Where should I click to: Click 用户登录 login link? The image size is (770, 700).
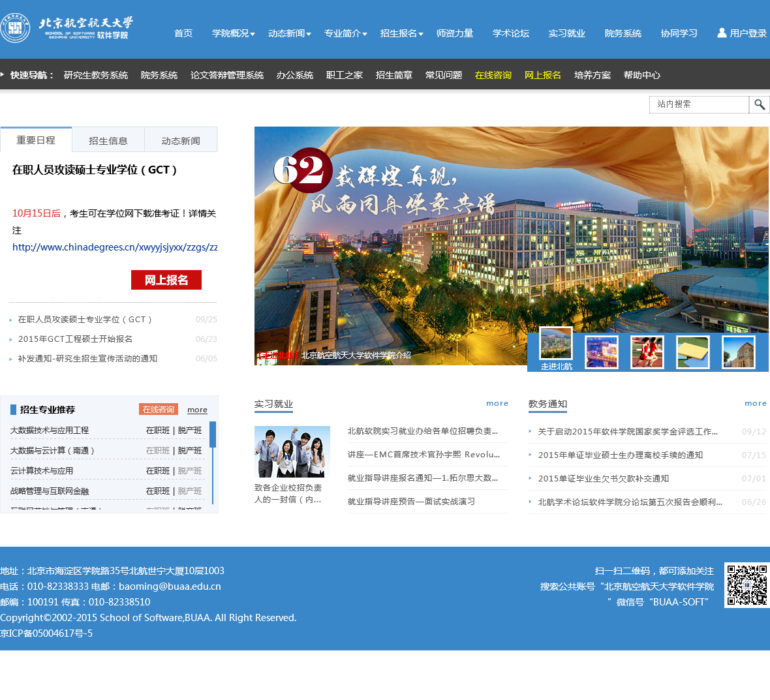point(748,33)
